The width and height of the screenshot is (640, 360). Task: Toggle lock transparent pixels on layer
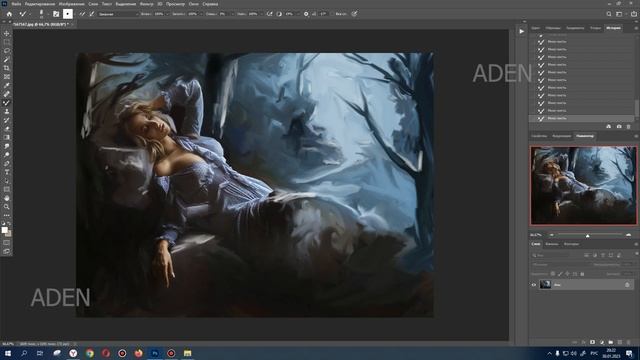tap(553, 274)
